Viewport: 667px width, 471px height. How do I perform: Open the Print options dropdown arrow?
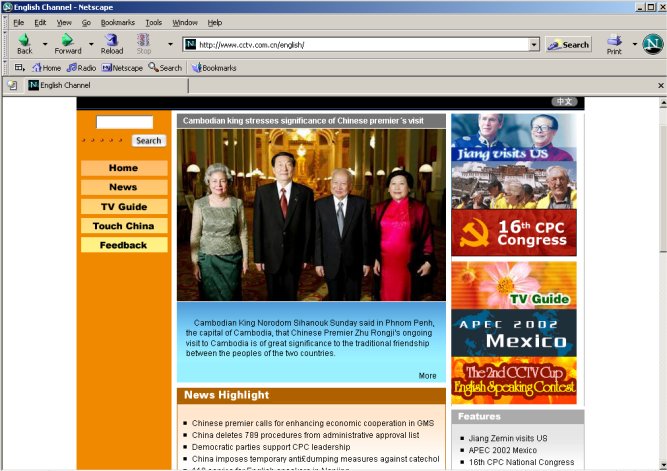click(635, 44)
